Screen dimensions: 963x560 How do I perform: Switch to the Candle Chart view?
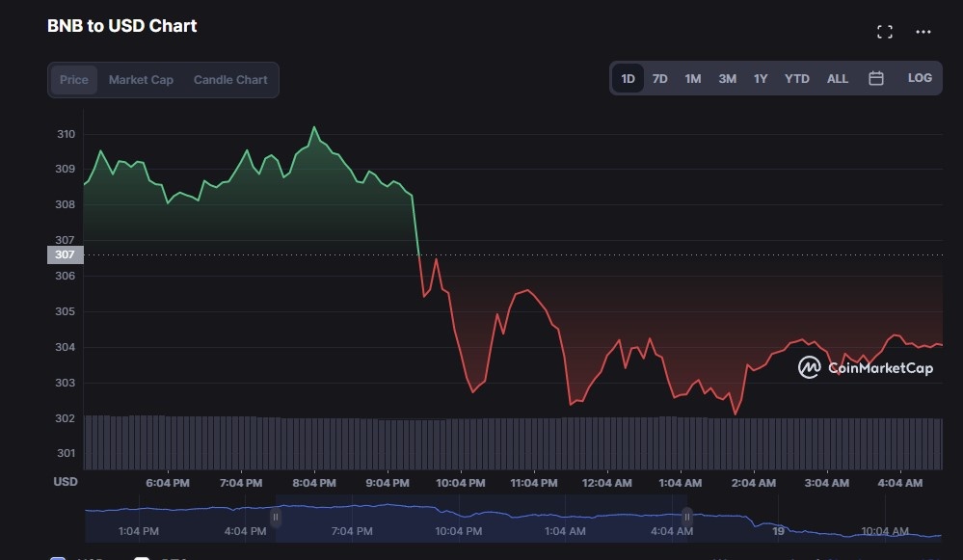tap(230, 80)
